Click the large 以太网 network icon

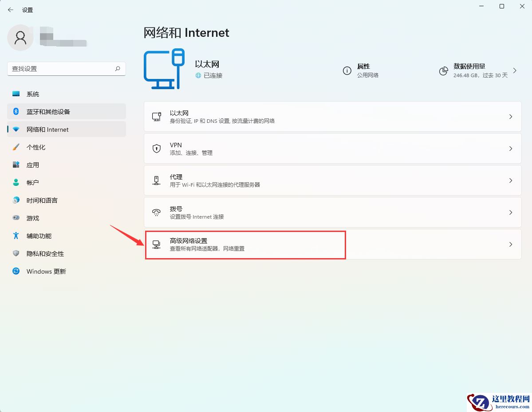click(x=164, y=69)
